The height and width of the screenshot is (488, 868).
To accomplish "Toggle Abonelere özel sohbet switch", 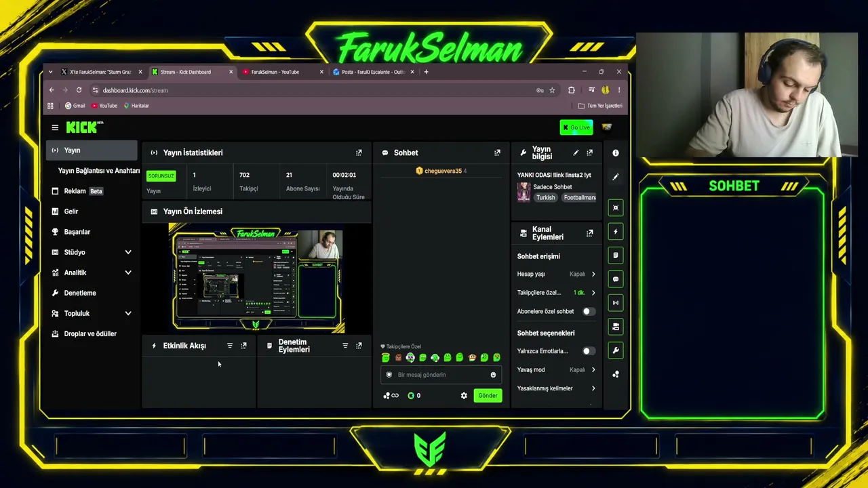I will pos(589,312).
